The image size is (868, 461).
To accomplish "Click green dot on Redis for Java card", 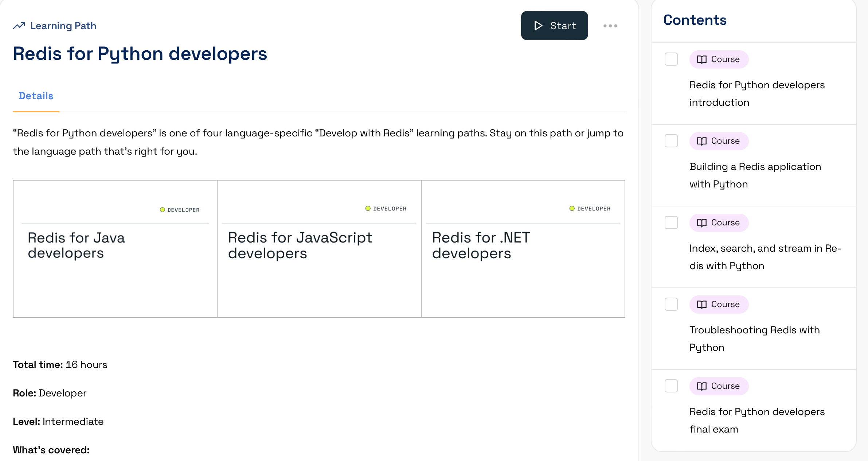I will [x=163, y=210].
